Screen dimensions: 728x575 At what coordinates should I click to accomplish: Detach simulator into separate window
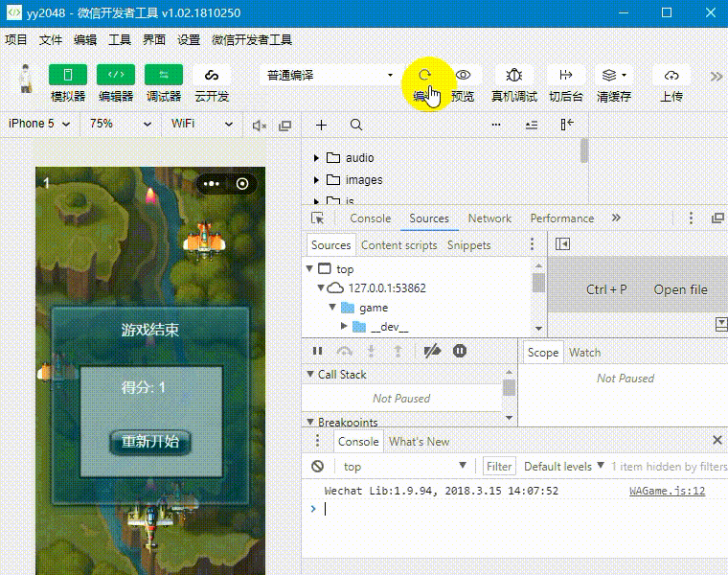(285, 125)
